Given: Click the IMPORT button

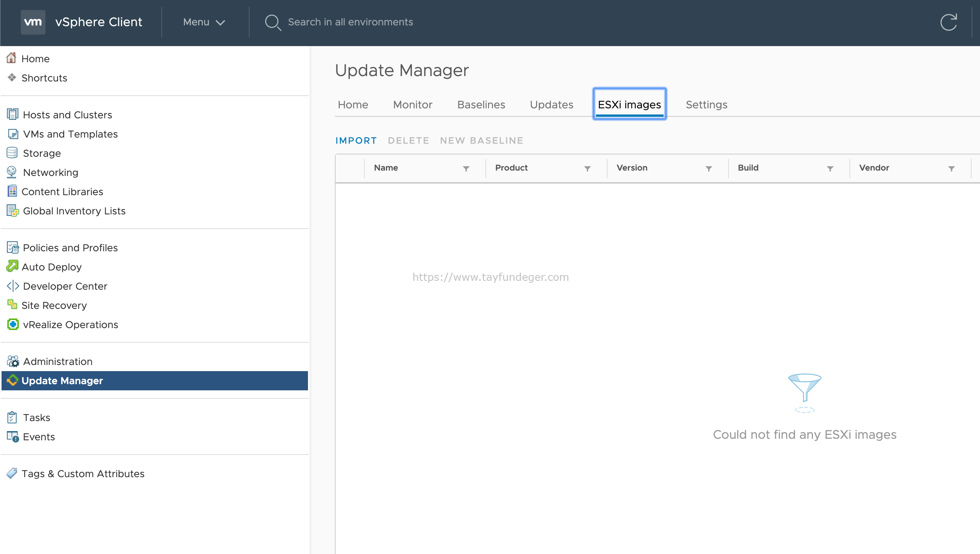Looking at the screenshot, I should (x=356, y=141).
